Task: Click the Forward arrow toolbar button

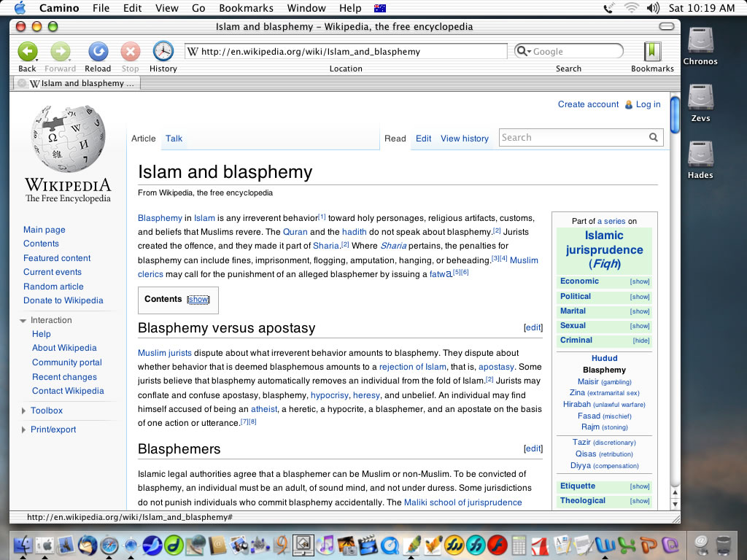Action: [60, 52]
